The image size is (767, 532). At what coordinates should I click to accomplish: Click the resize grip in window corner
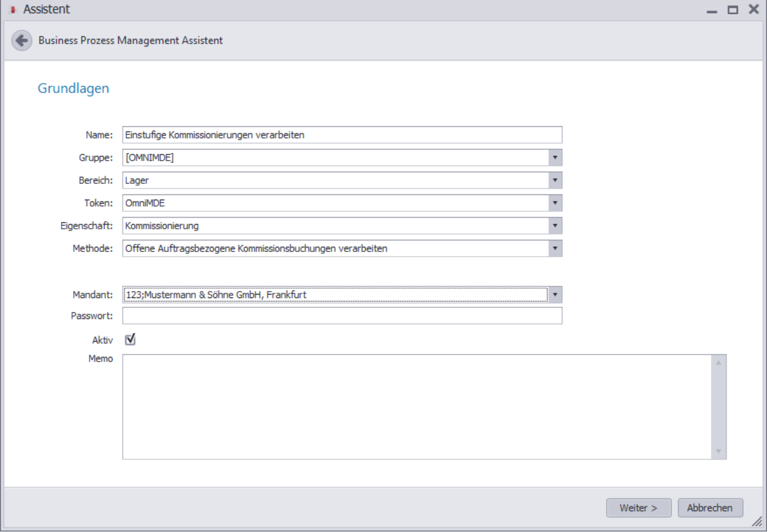click(757, 521)
